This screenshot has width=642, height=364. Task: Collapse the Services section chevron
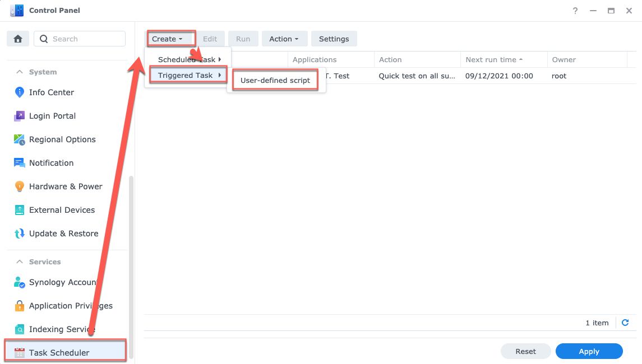[x=20, y=262]
